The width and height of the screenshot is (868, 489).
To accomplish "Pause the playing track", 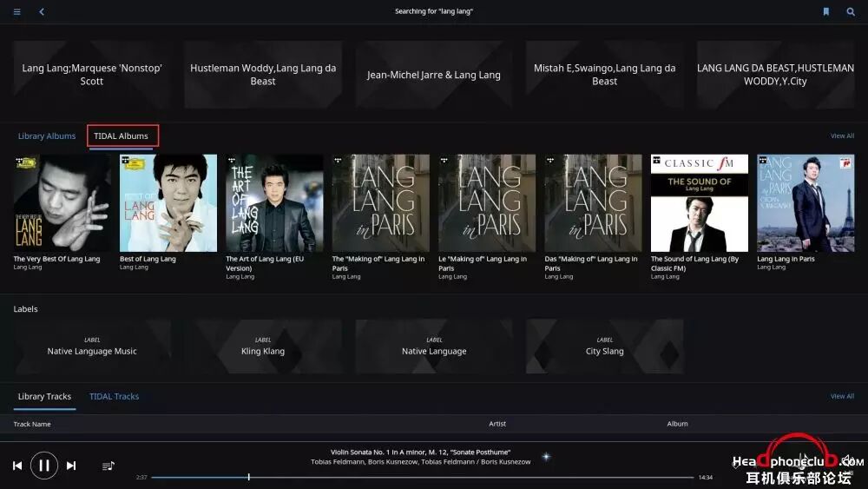I will (x=44, y=466).
